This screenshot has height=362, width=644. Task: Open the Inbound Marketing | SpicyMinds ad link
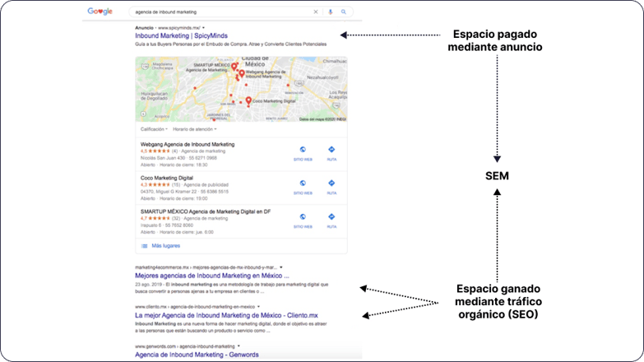tap(181, 35)
